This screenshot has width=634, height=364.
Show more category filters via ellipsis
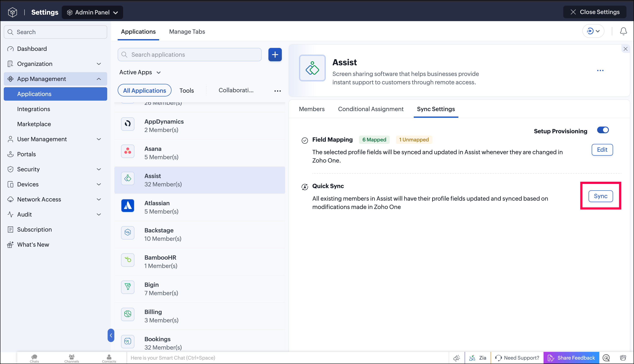pyautogui.click(x=277, y=91)
